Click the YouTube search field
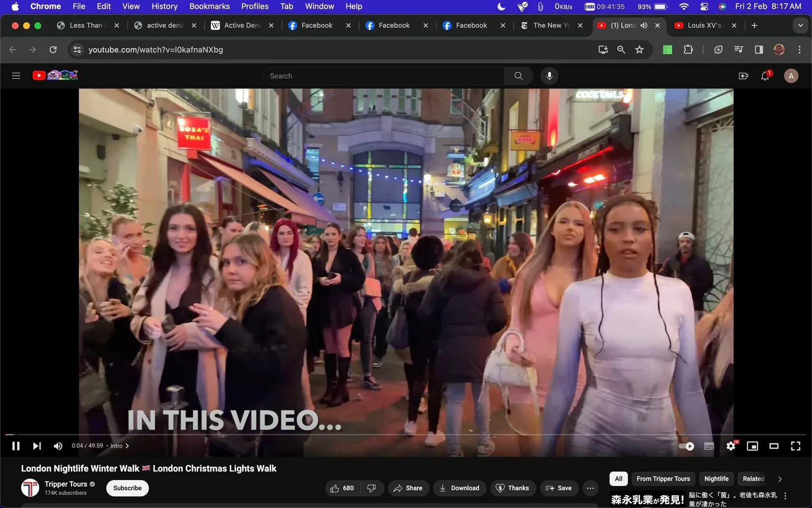This screenshot has height=508, width=812. point(383,76)
